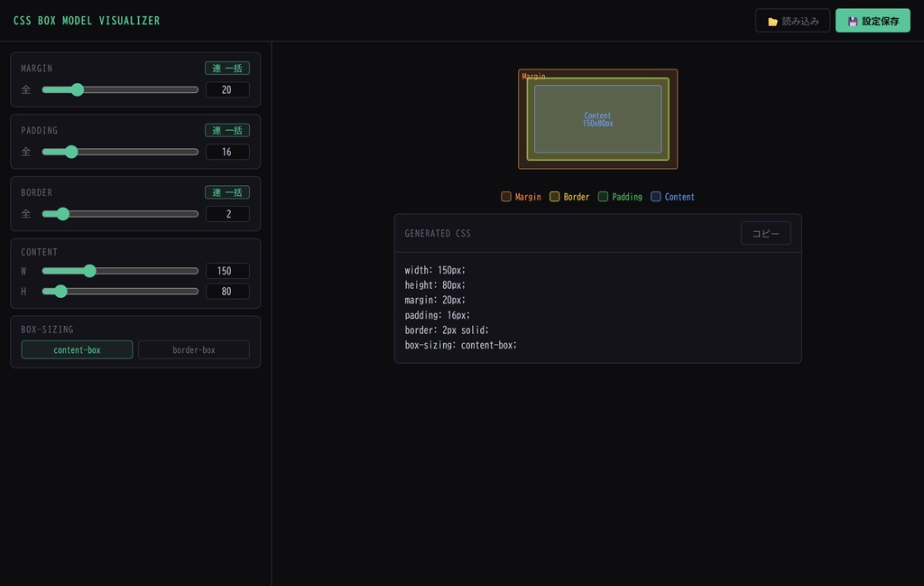Select content-box sizing option
The height and width of the screenshot is (586, 924).
point(77,349)
